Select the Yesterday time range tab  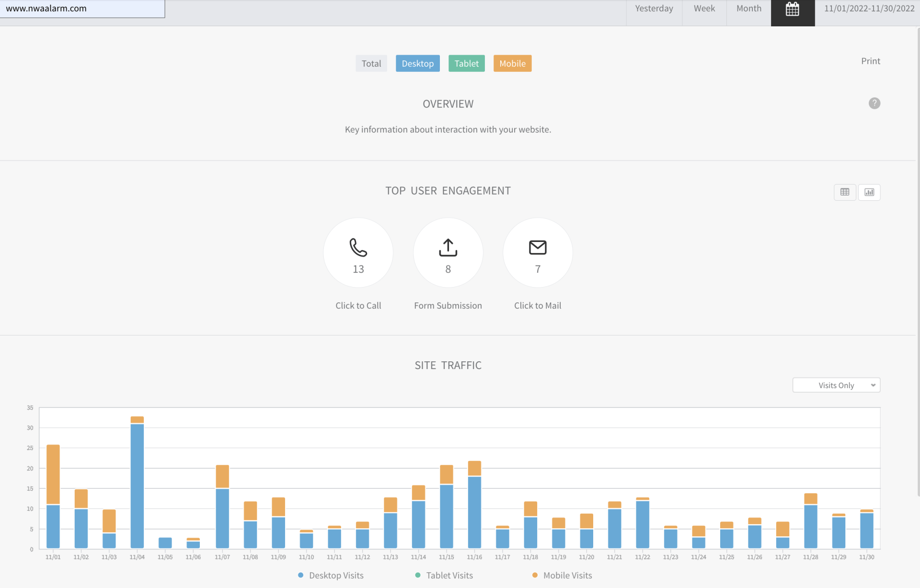[x=654, y=9]
